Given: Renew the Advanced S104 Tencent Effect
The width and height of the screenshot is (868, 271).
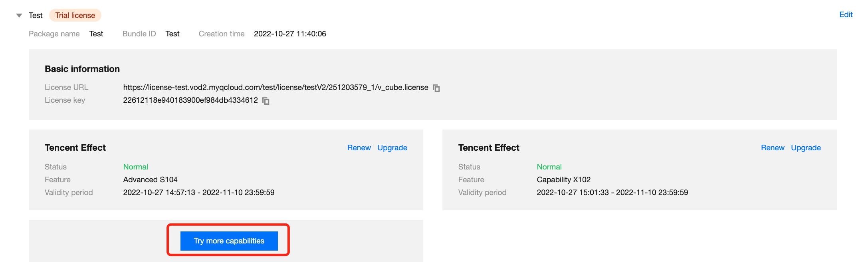Looking at the screenshot, I should (359, 148).
